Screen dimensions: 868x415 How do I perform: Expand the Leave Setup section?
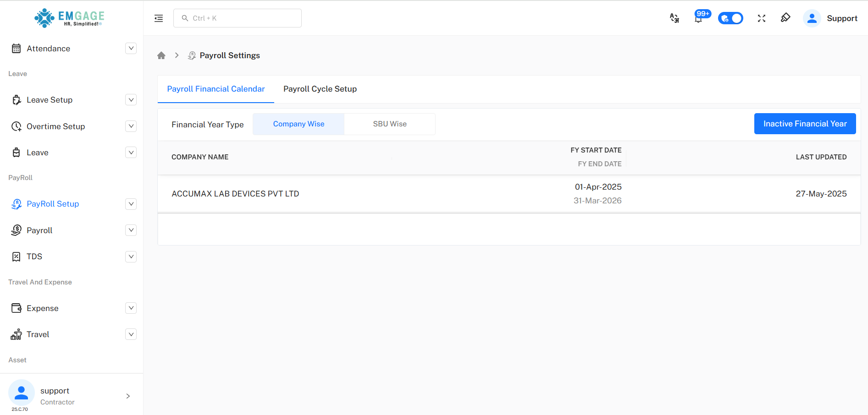(x=131, y=100)
